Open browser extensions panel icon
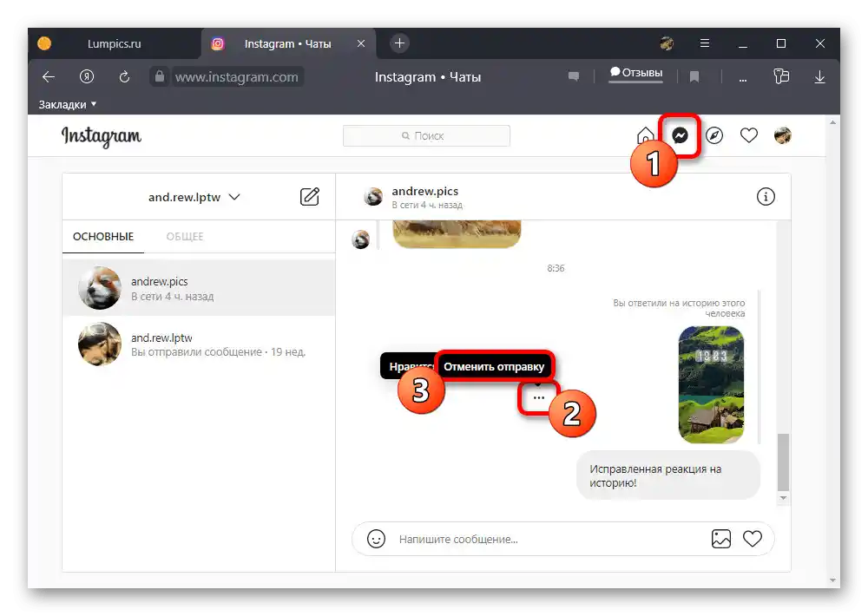 (781, 76)
